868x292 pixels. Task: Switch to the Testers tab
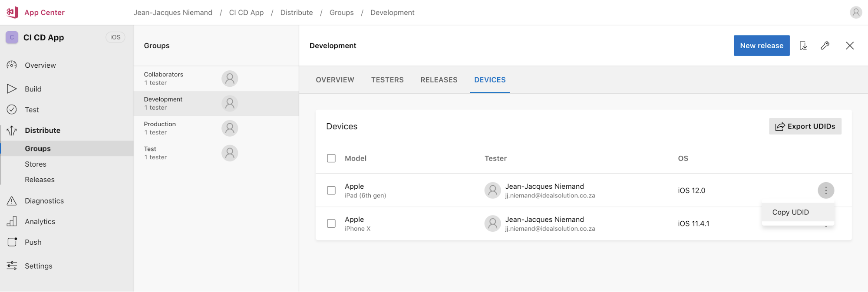[x=387, y=80]
